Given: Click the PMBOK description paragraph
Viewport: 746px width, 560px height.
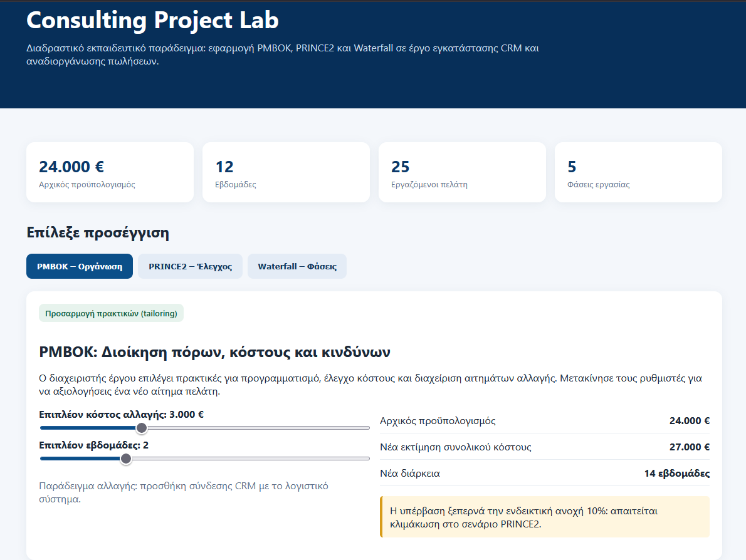Looking at the screenshot, I should (x=370, y=385).
